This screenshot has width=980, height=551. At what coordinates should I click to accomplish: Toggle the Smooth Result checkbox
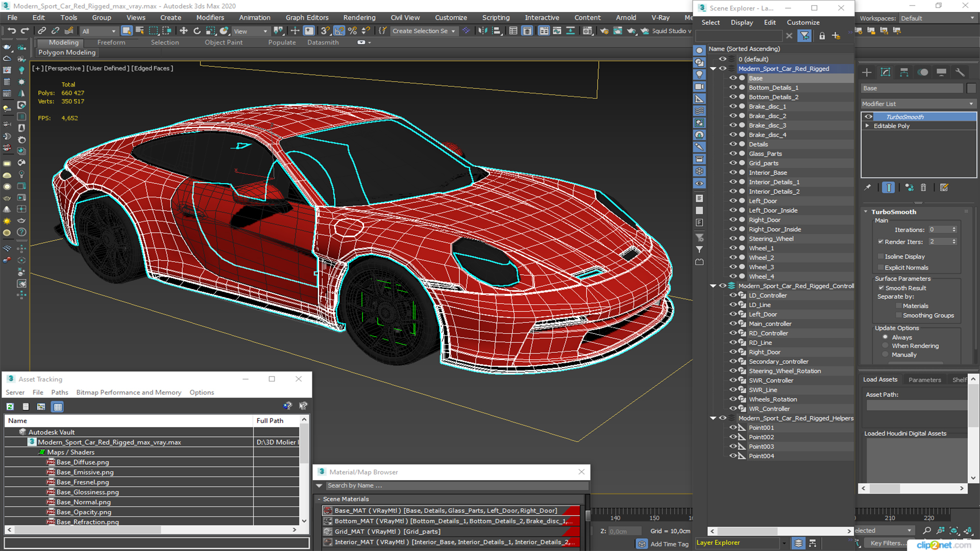(881, 288)
